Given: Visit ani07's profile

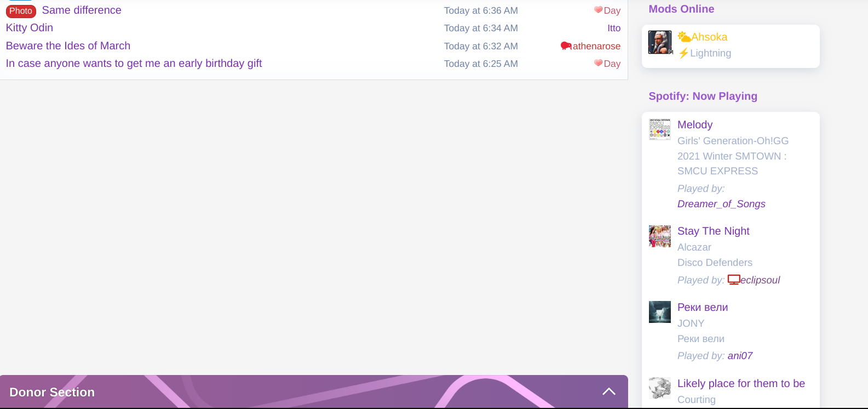Looking at the screenshot, I should coord(740,356).
